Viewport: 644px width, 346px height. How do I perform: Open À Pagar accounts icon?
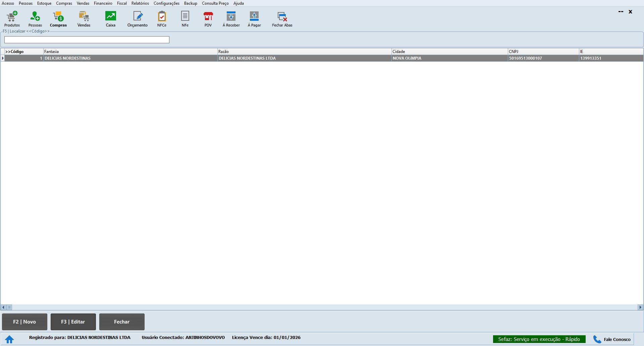(254, 19)
